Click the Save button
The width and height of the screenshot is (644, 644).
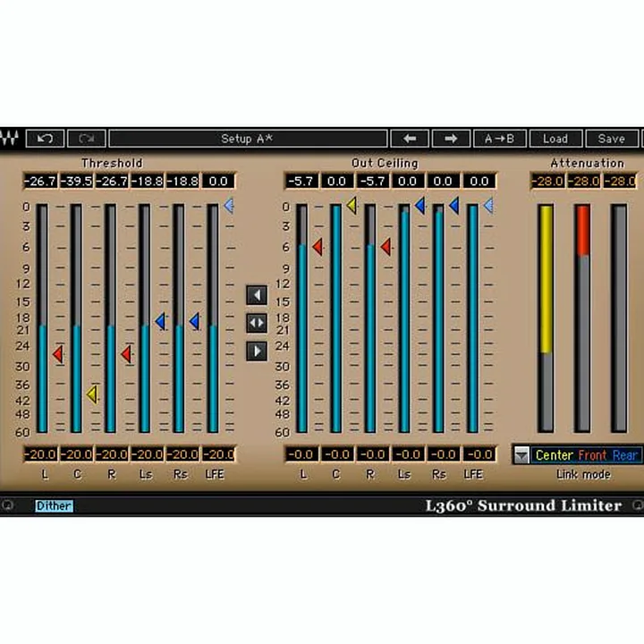point(612,139)
